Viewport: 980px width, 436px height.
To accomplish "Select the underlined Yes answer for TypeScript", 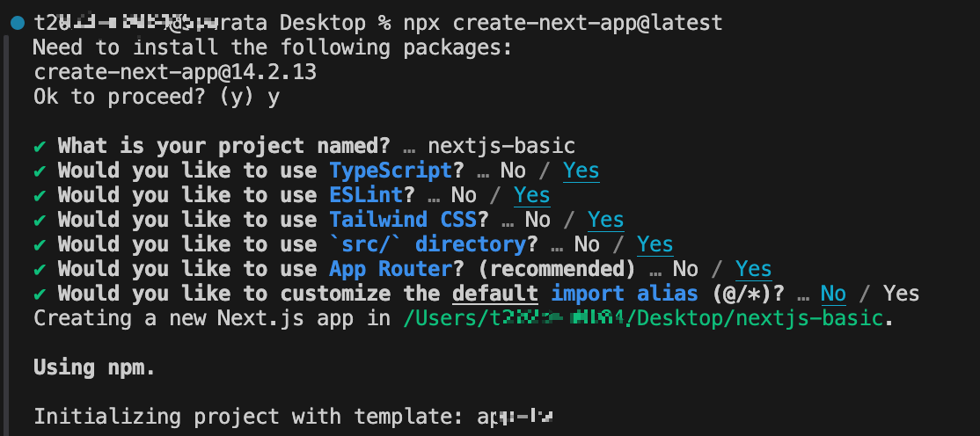I will click(x=581, y=171).
